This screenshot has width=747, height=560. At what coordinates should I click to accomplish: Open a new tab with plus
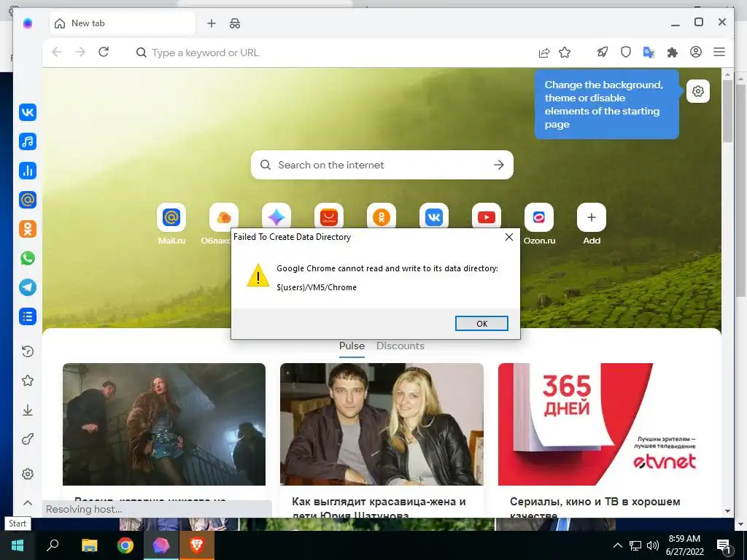click(x=212, y=23)
